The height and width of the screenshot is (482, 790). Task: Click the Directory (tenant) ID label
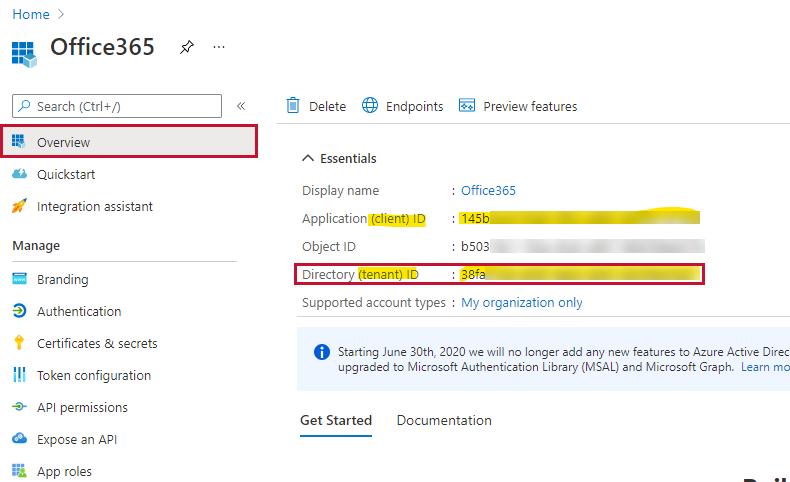coord(360,274)
